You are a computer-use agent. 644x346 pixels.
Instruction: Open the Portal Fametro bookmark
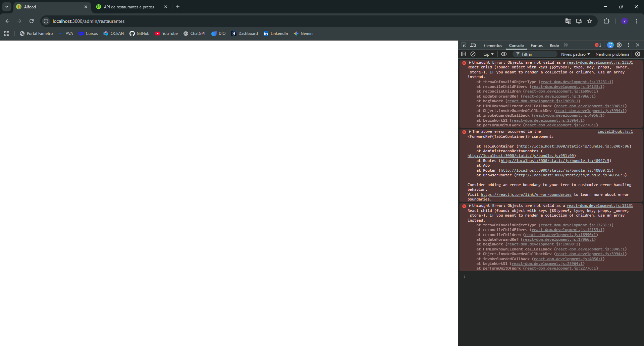pyautogui.click(x=36, y=34)
